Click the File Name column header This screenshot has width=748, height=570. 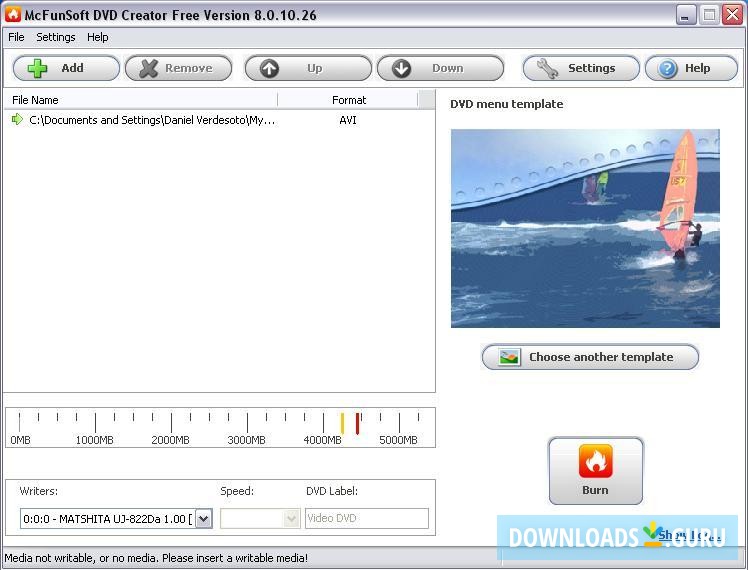point(141,100)
